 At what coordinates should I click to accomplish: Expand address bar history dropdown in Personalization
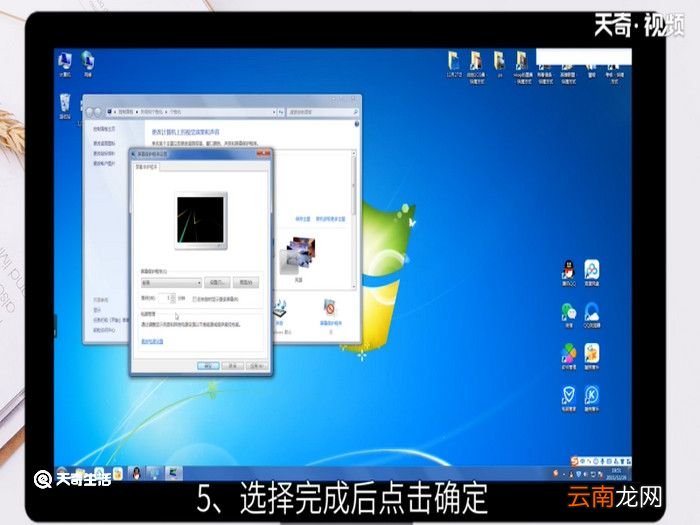(x=274, y=112)
